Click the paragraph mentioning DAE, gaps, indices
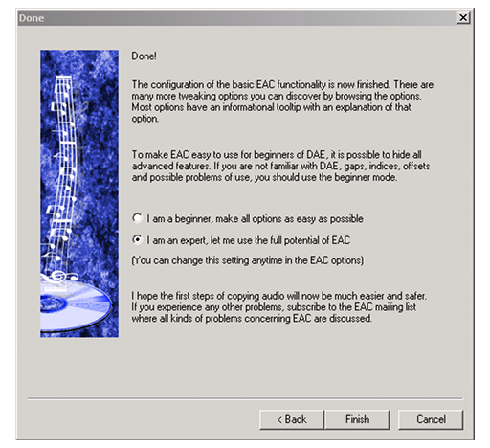Screen dimensions: 490x448 pos(280,166)
